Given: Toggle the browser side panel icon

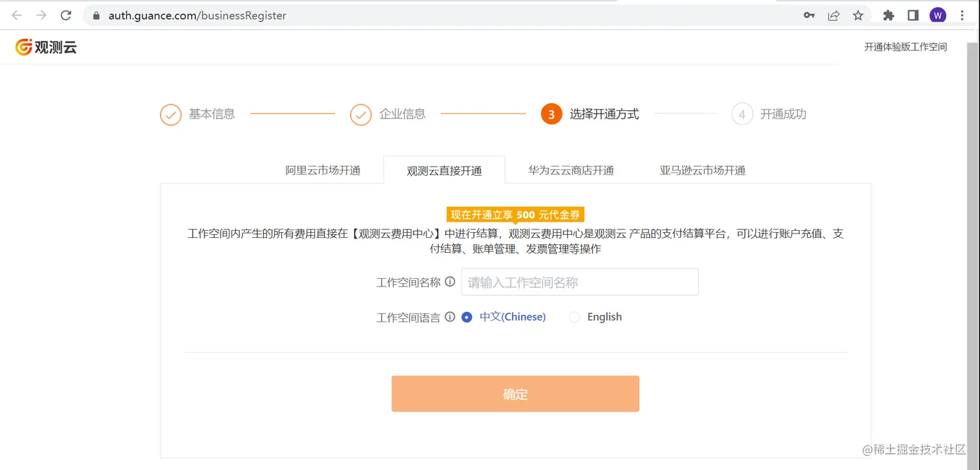Looking at the screenshot, I should [x=913, y=16].
